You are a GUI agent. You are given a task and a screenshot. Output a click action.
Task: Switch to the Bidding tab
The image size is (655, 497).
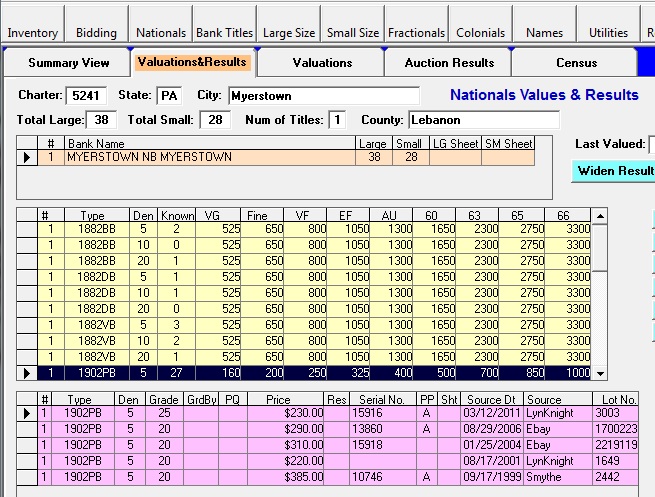[x=97, y=33]
